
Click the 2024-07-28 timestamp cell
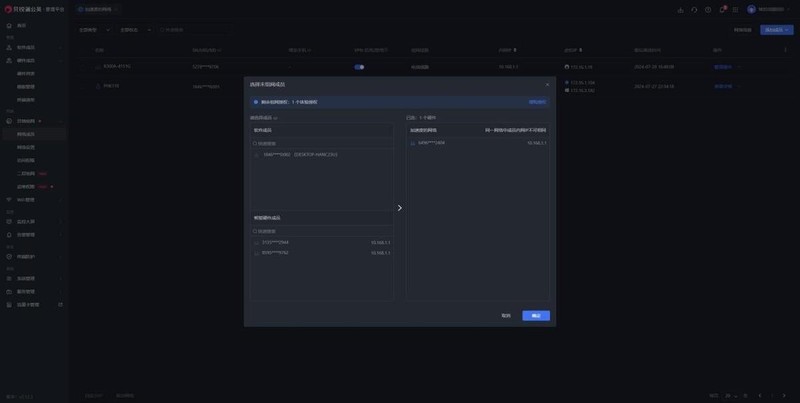point(654,67)
